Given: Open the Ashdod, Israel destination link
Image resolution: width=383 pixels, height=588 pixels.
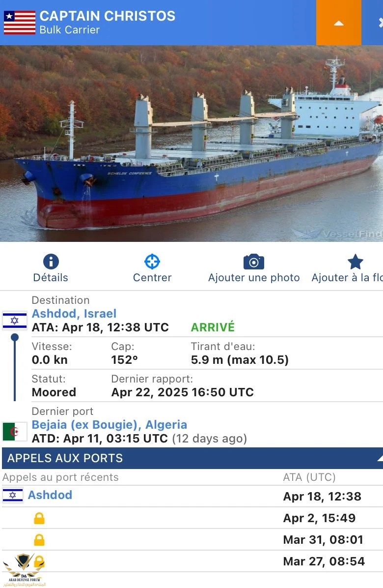Looking at the screenshot, I should tap(74, 314).
